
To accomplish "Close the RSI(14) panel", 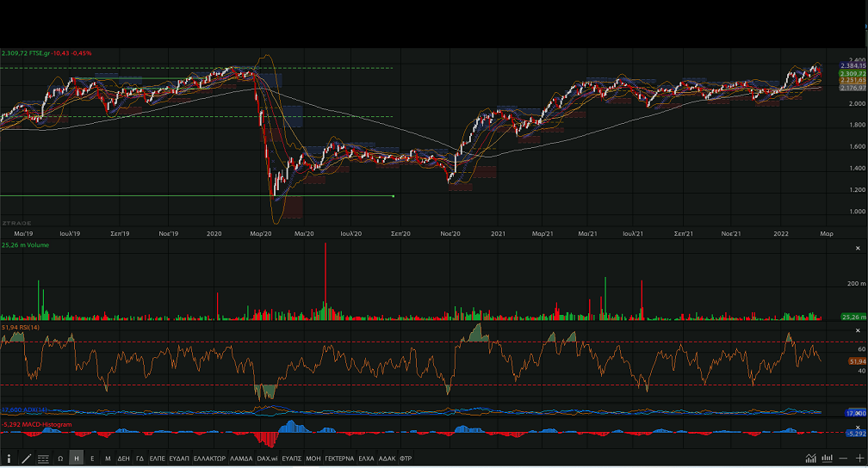I will pyautogui.click(x=858, y=331).
